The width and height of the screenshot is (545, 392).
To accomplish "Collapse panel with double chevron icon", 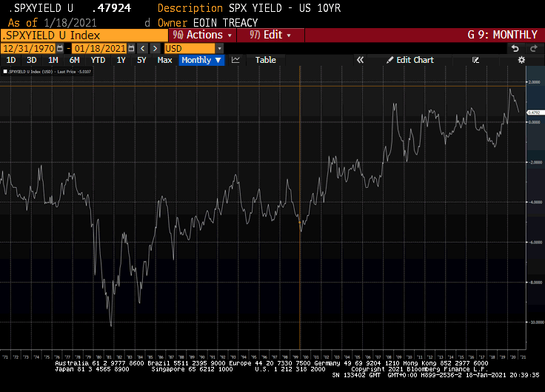I will [x=360, y=60].
